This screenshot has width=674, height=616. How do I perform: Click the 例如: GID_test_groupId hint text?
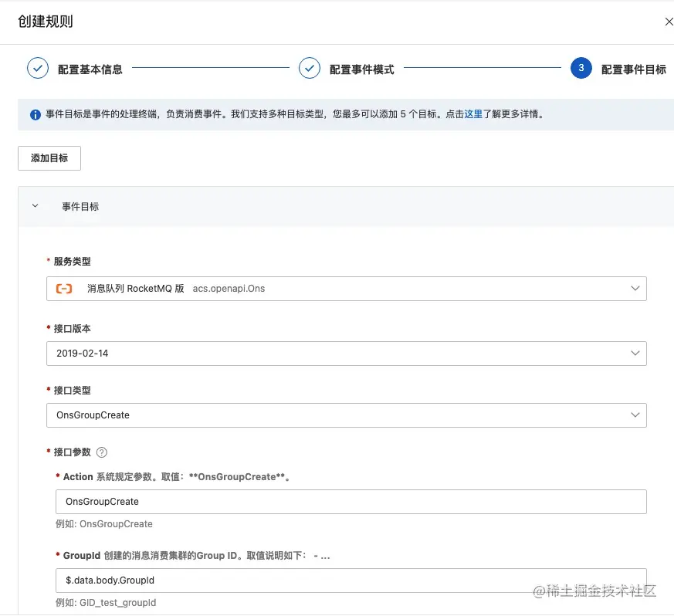(106, 603)
